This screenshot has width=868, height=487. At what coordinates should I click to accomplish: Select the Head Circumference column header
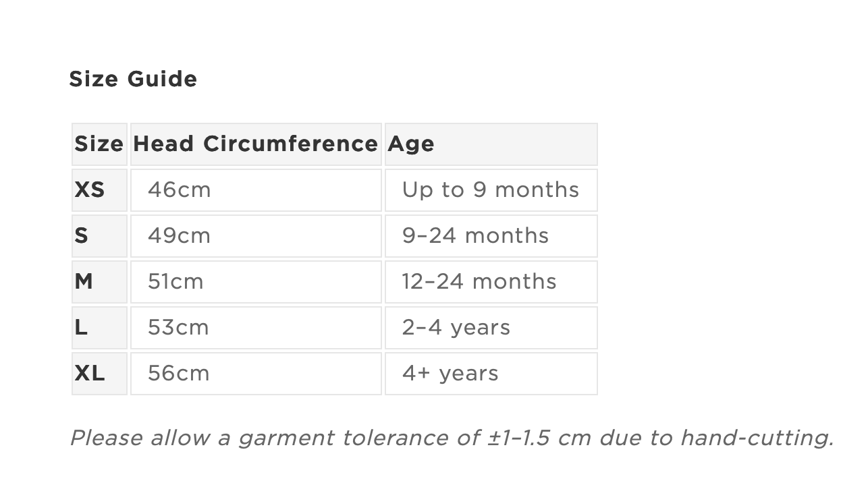(x=255, y=144)
